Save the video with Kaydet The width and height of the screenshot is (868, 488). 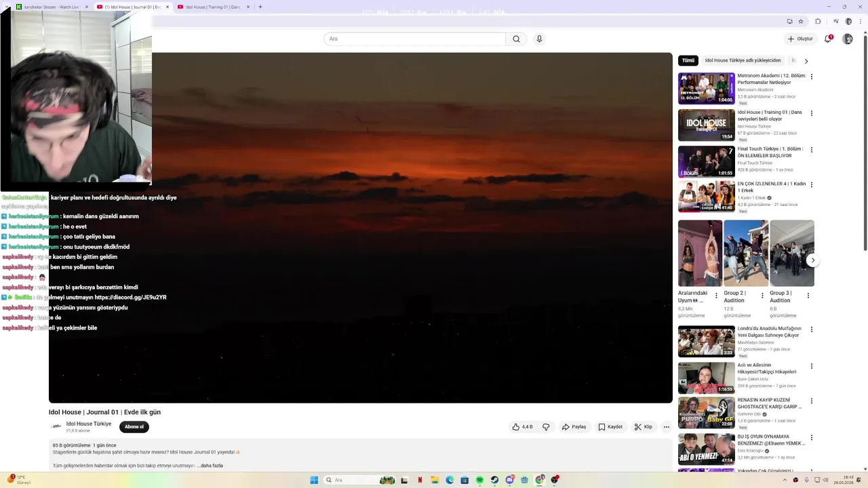(610, 427)
